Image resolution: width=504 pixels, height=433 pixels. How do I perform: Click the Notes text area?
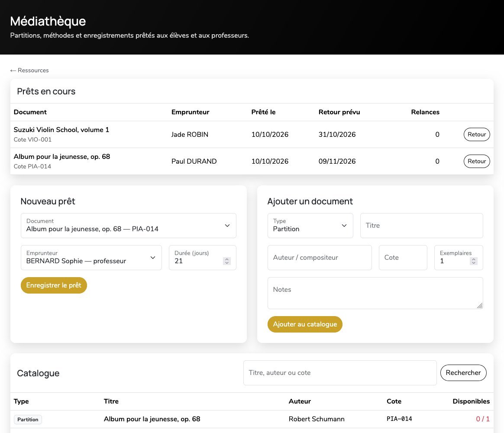coord(375,293)
